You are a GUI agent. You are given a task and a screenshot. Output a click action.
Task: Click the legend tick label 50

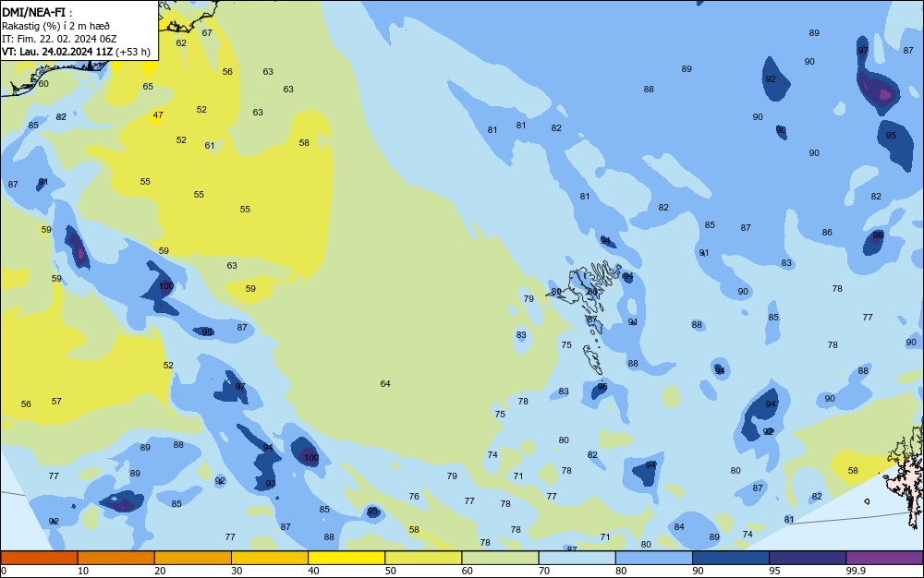tap(390, 571)
